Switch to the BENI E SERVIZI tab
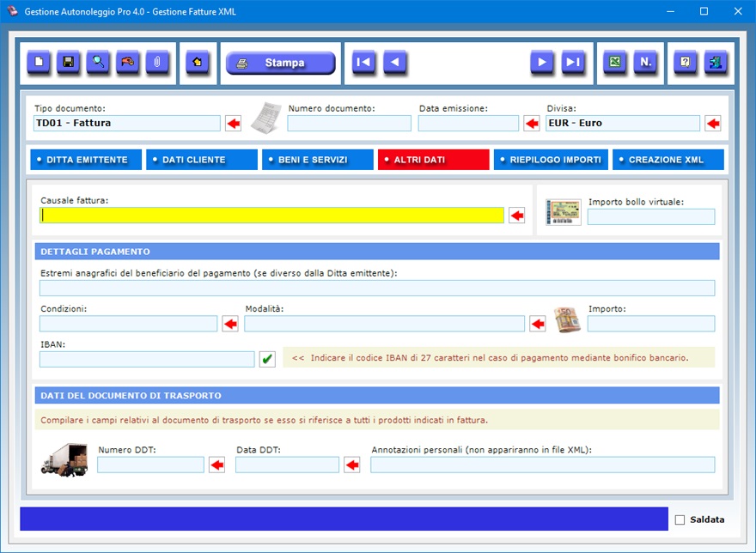 point(318,160)
